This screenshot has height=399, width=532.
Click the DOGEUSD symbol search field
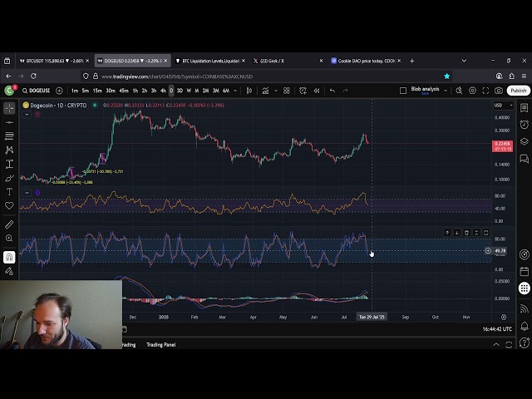pyautogui.click(x=37, y=90)
